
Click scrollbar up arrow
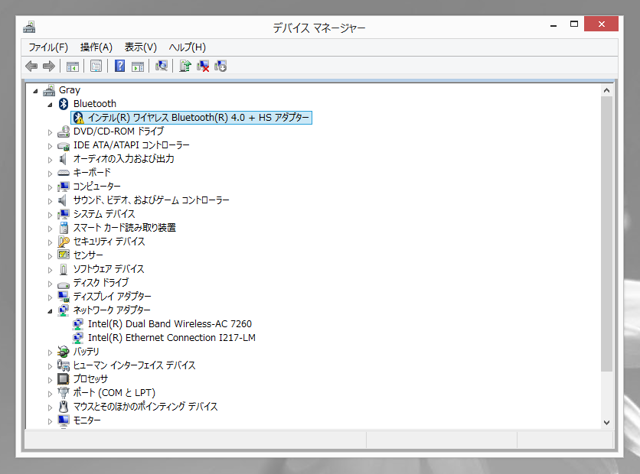pyautogui.click(x=607, y=91)
